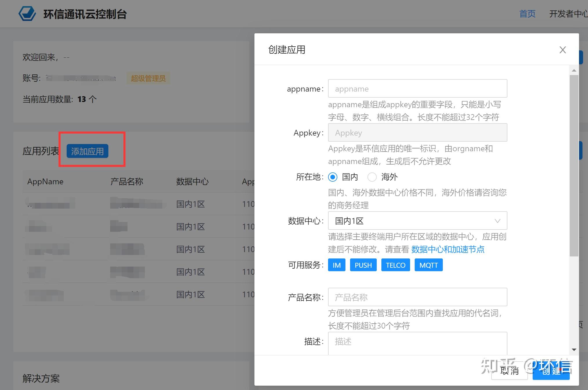Select the 海外 location radio button
Image resolution: width=588 pixels, height=390 pixels.
(372, 177)
